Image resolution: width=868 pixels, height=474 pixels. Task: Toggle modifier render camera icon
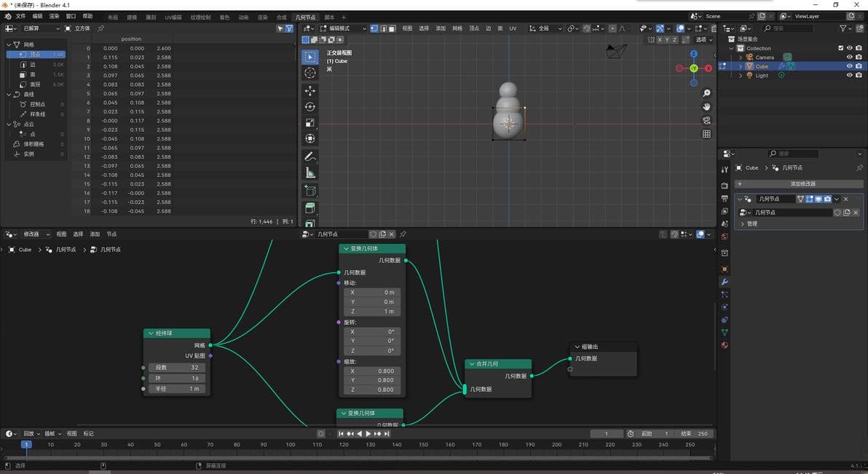pos(828,199)
